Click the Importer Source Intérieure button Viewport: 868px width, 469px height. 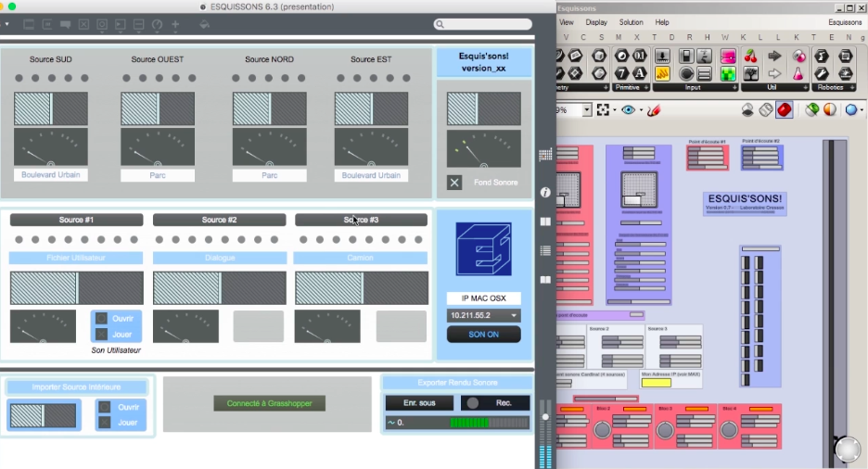point(76,387)
